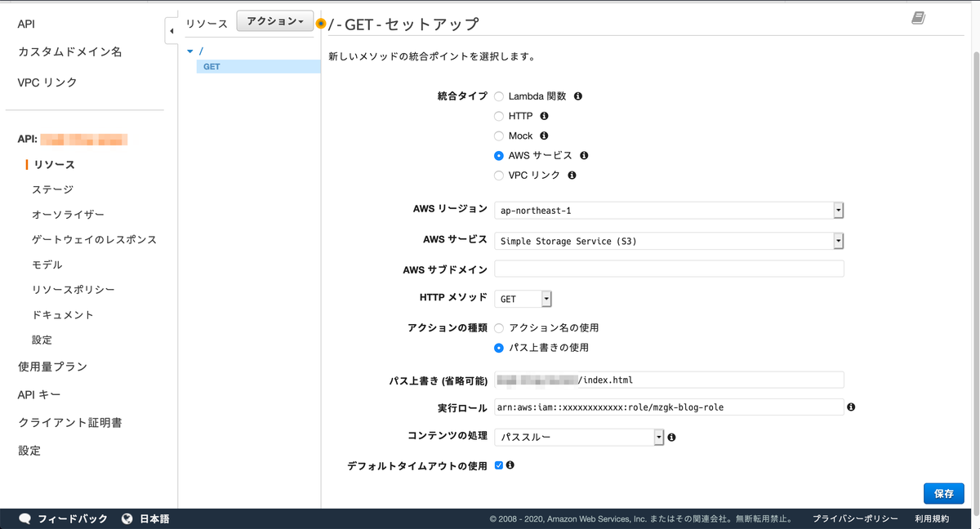Open bottom 設定 in sidebar
This screenshot has height=529, width=980.
tap(29, 451)
